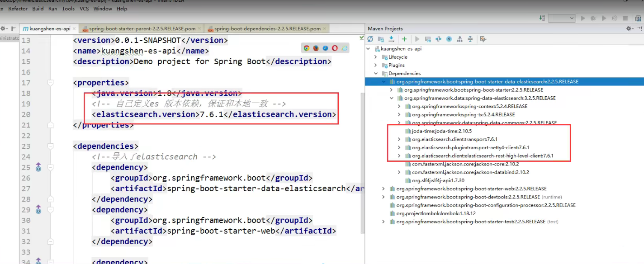644x264 pixels.
Task: Collapse kuangshen-es-api Maven root node
Action: tap(369, 49)
